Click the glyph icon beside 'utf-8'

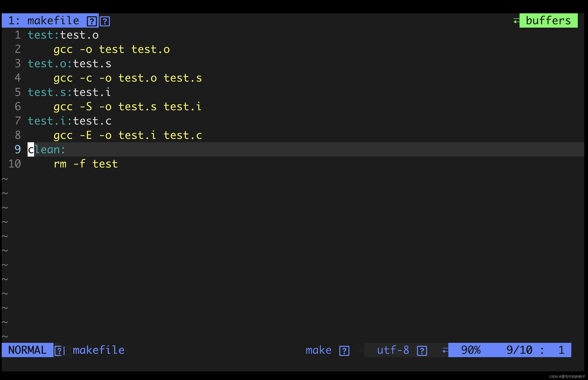pos(422,351)
